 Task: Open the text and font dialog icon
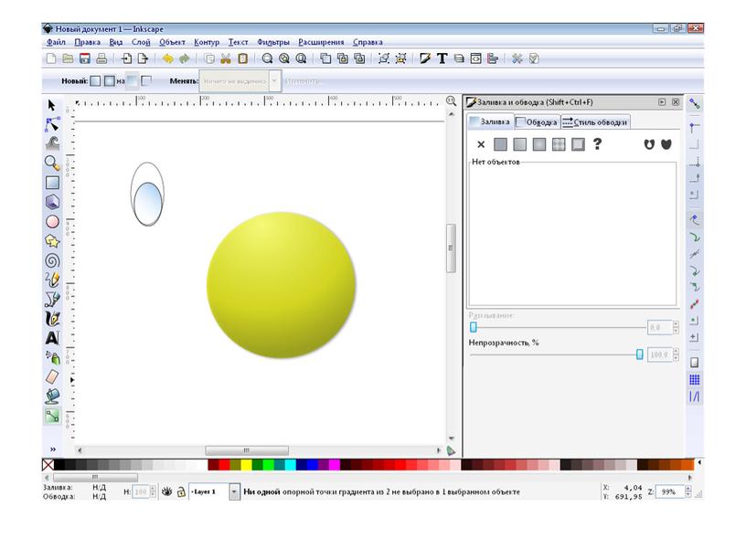(x=442, y=58)
